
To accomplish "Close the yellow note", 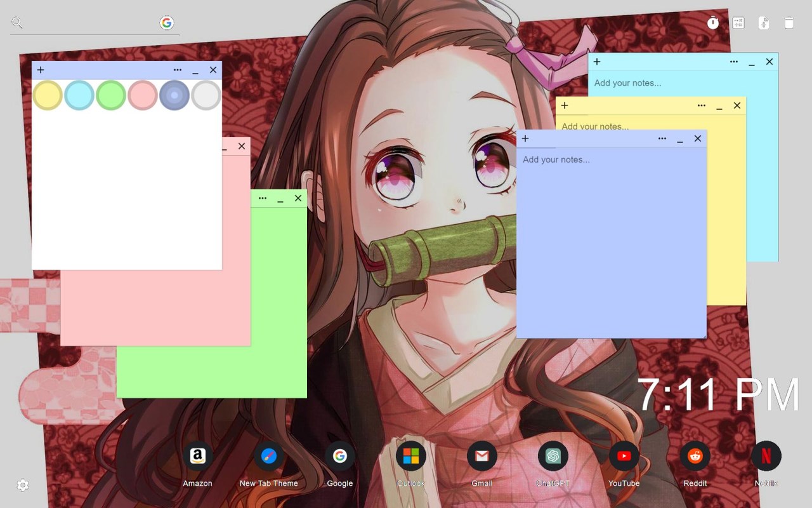I will click(x=737, y=105).
